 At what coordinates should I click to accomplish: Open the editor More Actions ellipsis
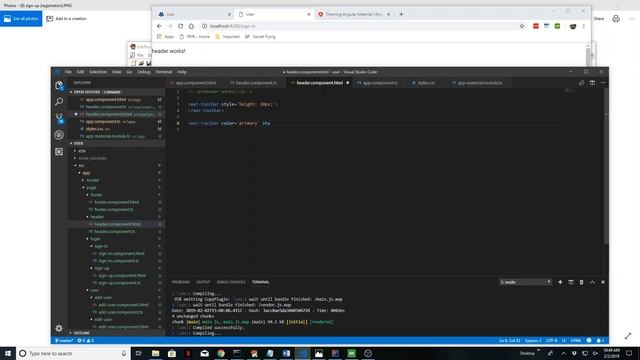pyautogui.click(x=603, y=83)
